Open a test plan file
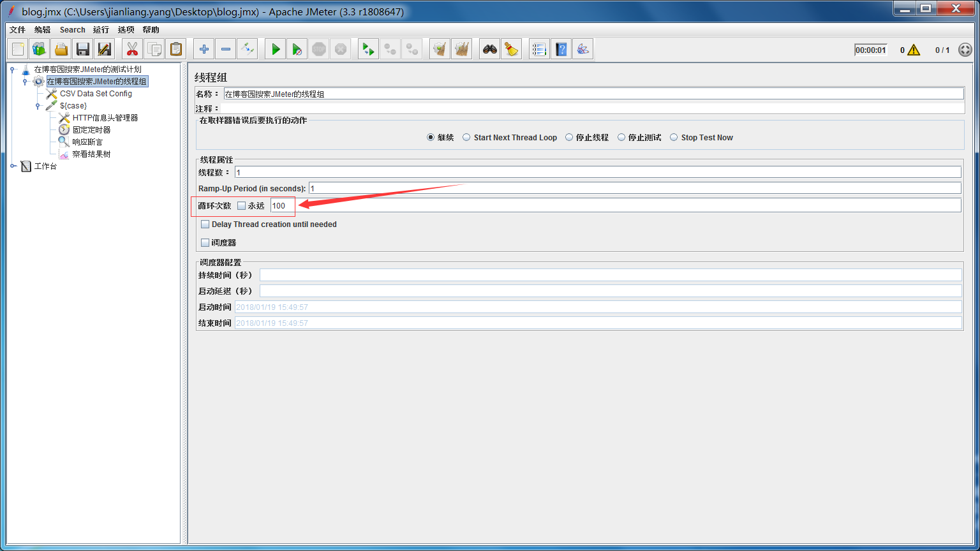This screenshot has width=980, height=551. click(x=61, y=49)
